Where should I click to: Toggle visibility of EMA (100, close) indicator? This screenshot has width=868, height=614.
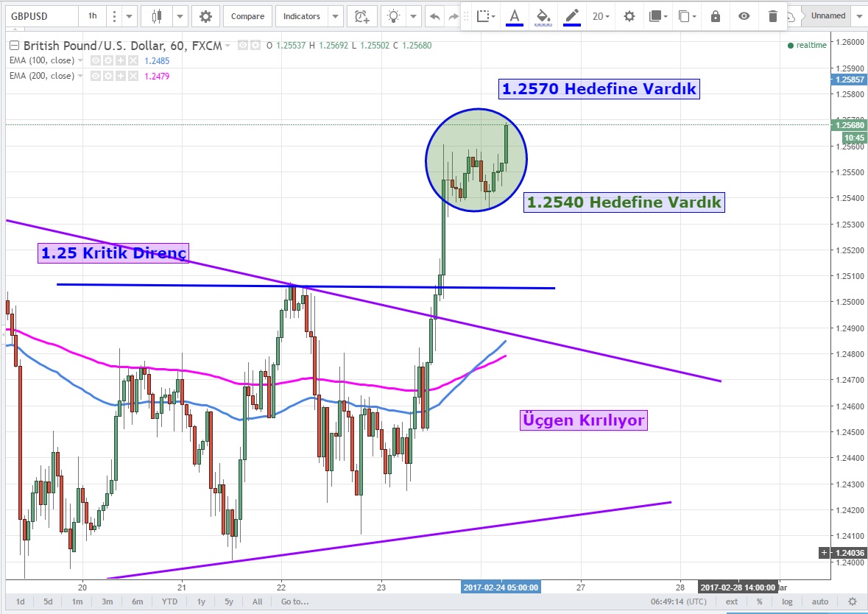96,60
